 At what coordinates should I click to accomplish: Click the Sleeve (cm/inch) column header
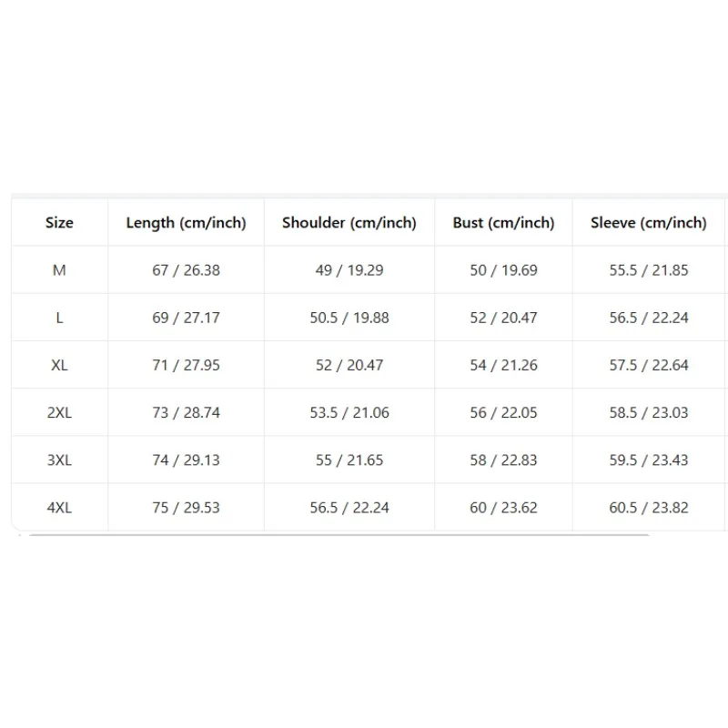click(649, 223)
